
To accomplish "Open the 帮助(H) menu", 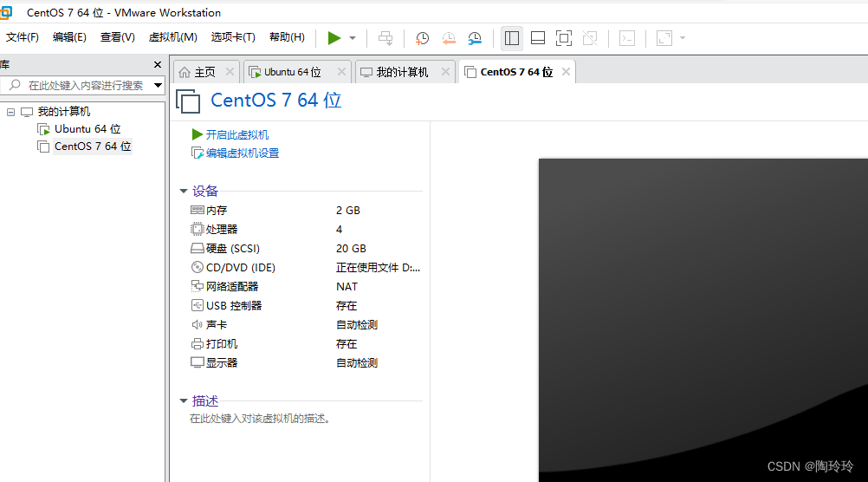I will pos(287,37).
